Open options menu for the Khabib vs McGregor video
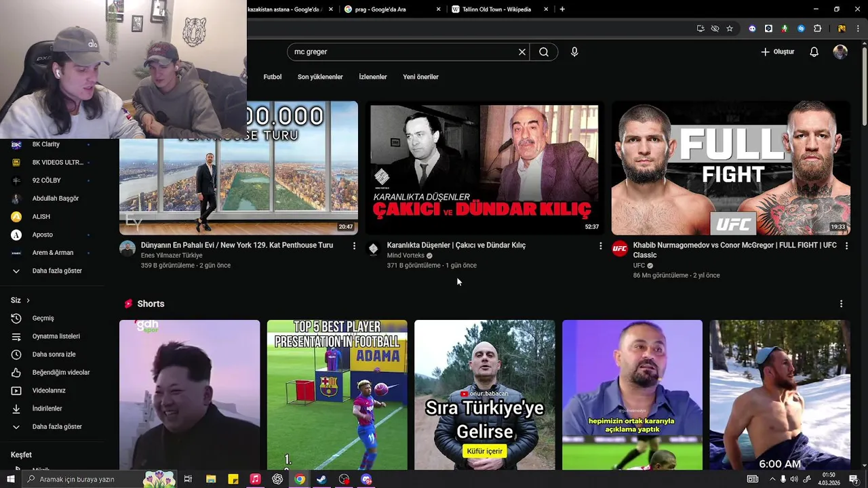Viewport: 868px width, 488px height. pos(846,246)
